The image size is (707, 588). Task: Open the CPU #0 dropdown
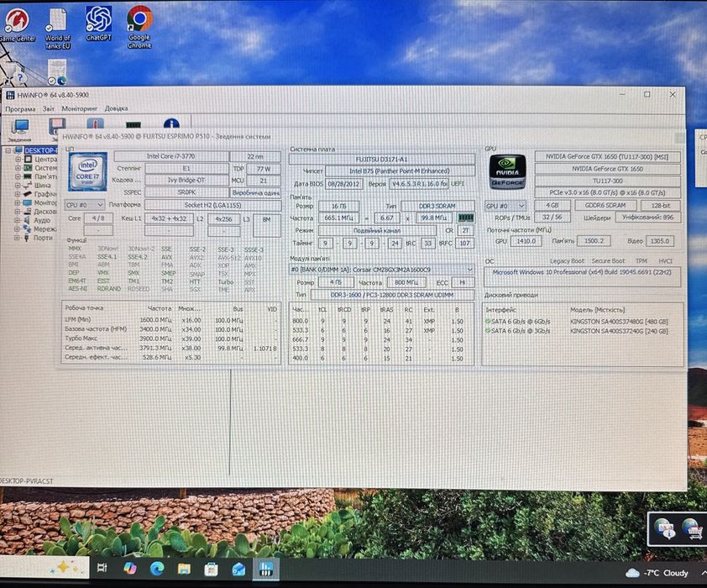[x=85, y=205]
